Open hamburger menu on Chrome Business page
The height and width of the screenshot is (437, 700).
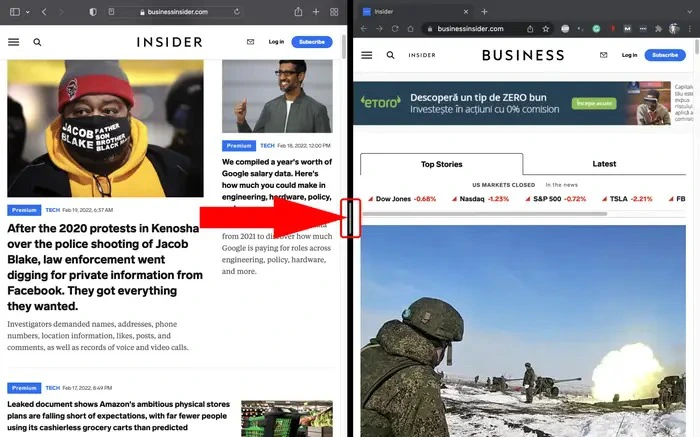tap(367, 55)
